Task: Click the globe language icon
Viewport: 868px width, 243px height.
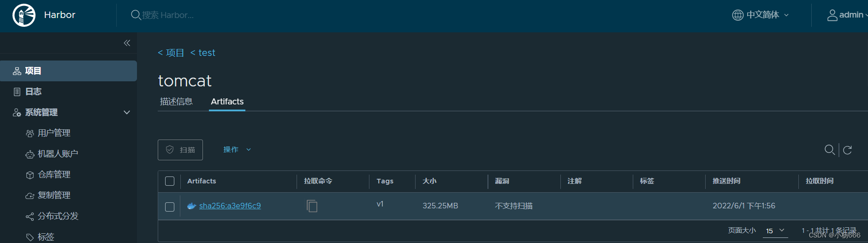Action: click(x=737, y=15)
